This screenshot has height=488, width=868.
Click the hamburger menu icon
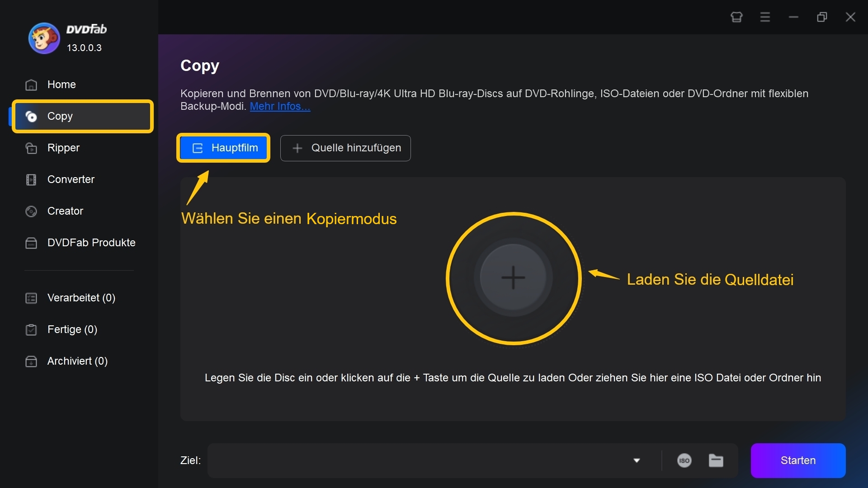pyautogui.click(x=765, y=17)
